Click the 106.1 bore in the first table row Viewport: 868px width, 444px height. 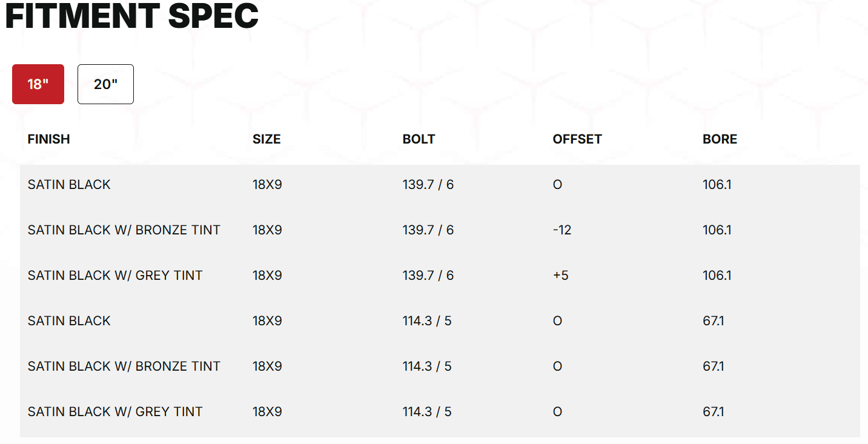point(717,185)
